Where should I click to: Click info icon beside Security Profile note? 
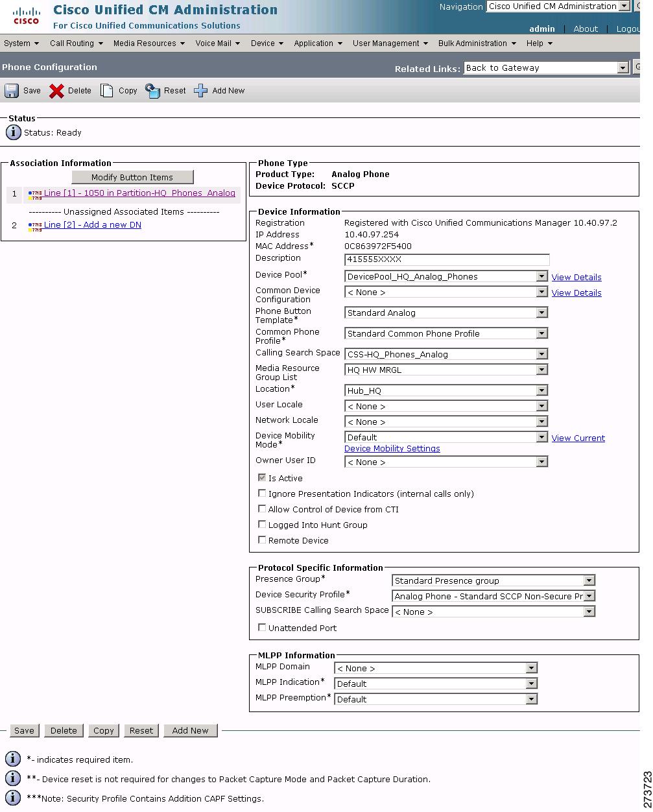[x=13, y=798]
